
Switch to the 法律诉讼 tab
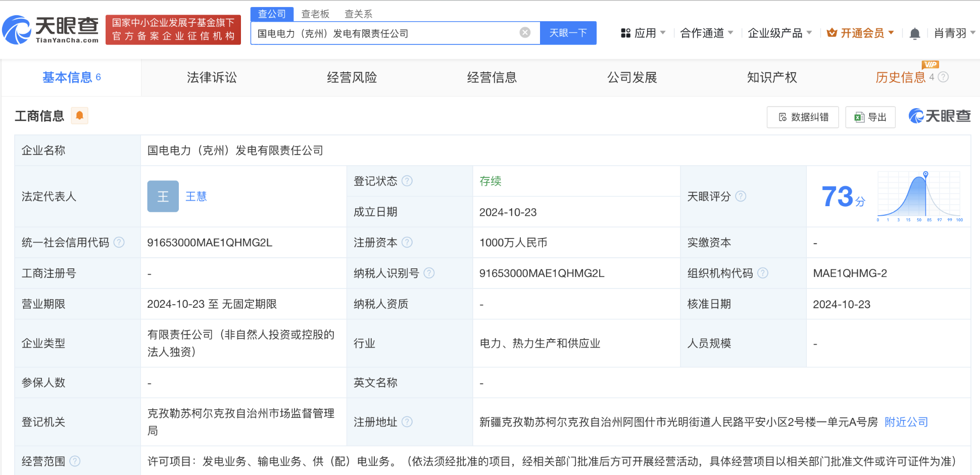point(212,77)
